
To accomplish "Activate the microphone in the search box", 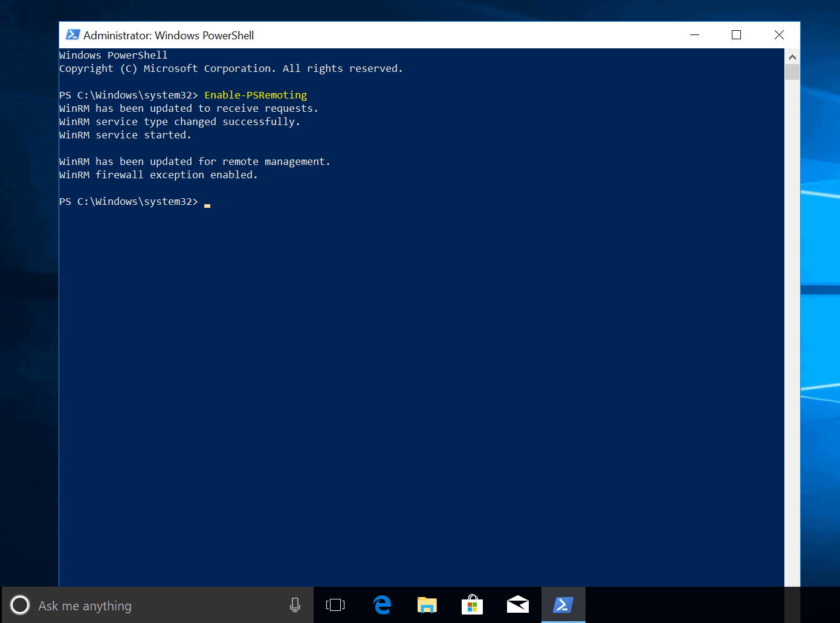I will click(x=295, y=605).
